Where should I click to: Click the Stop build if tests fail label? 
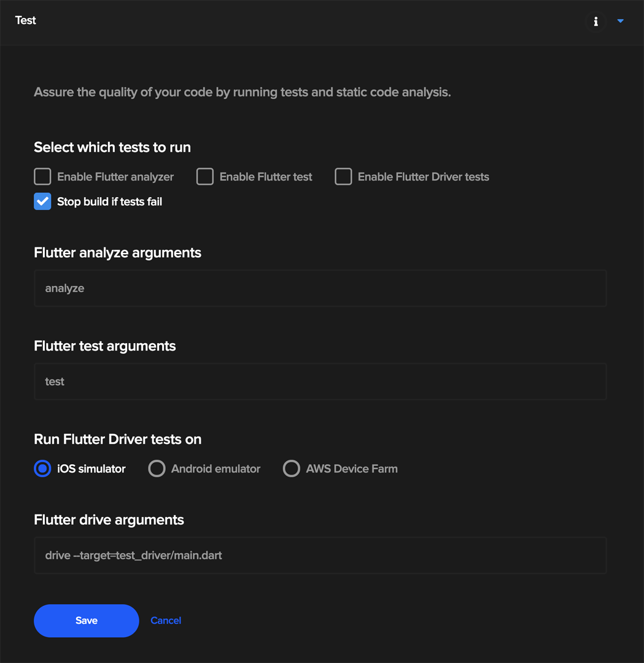[109, 202]
